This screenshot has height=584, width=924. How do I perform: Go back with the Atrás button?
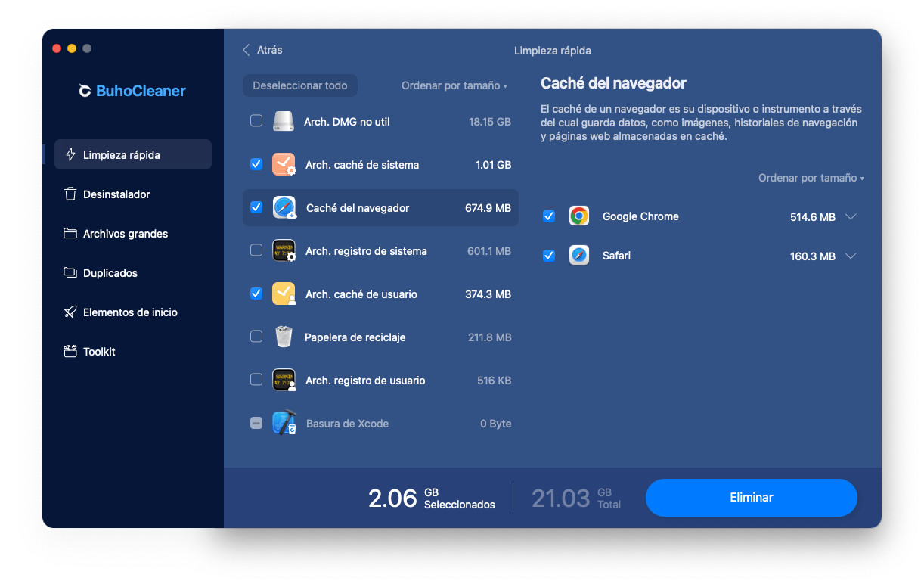(x=262, y=50)
